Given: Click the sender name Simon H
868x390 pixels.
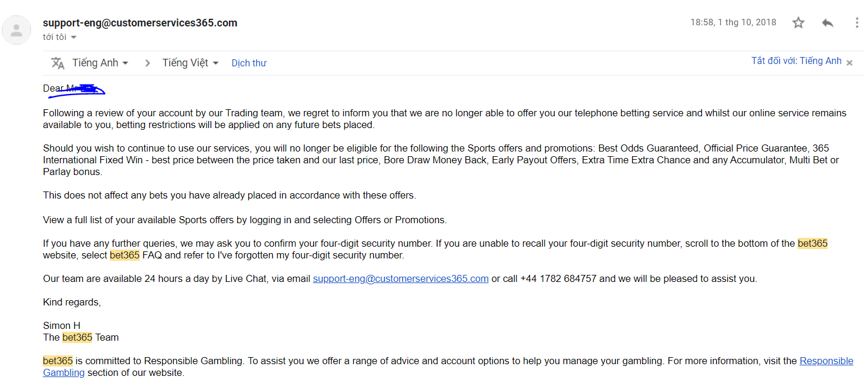Looking at the screenshot, I should (62, 325).
